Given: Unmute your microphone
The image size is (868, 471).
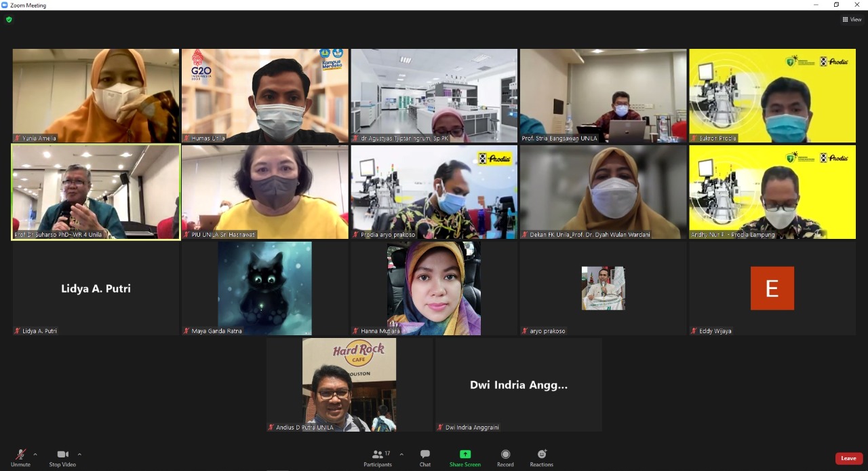Looking at the screenshot, I should 20,458.
